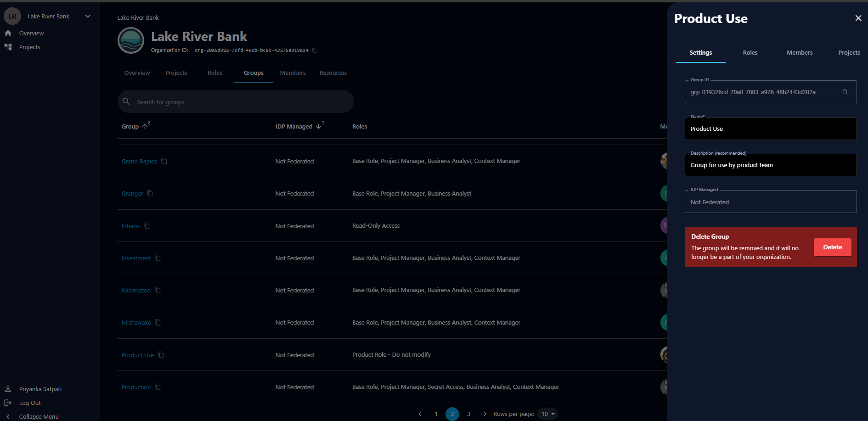Click copy icon next to Kalamazoo group
The height and width of the screenshot is (421, 868).
(158, 290)
